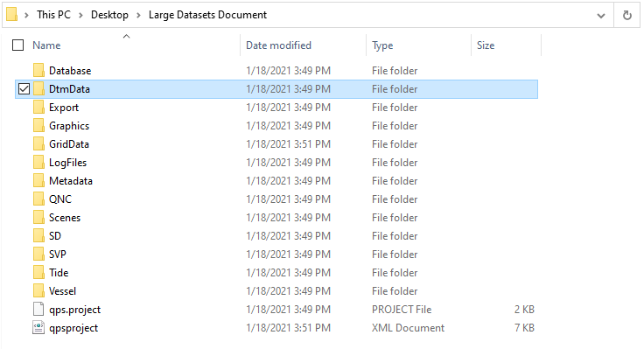
Task: Click the SVP folder icon
Action: click(x=38, y=255)
